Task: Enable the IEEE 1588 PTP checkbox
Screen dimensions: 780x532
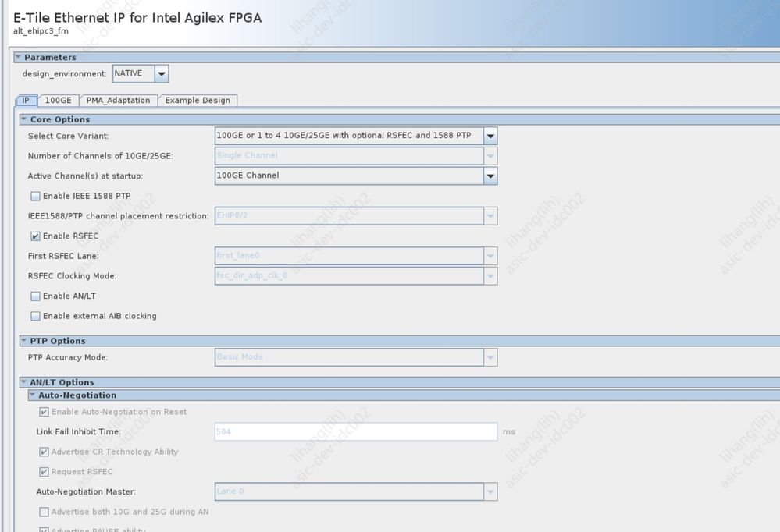Action: [35, 196]
